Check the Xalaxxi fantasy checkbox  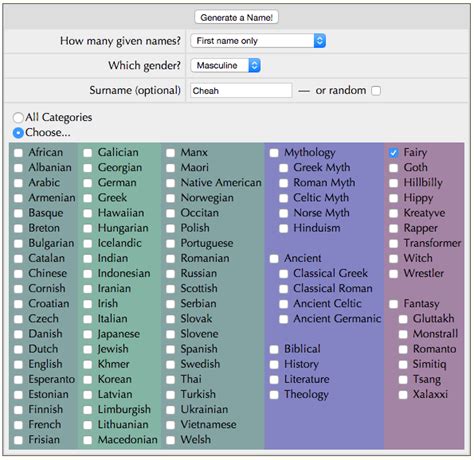[403, 395]
